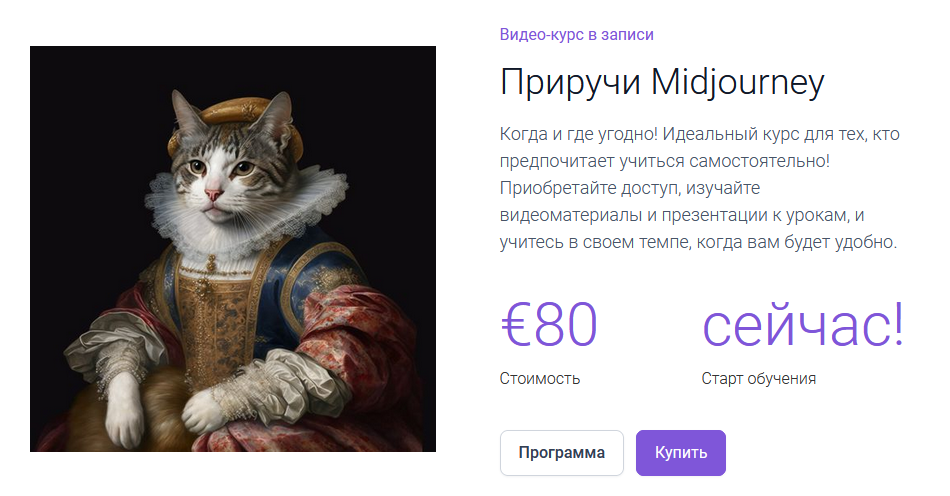Screen dimensions: 950x496
Task: Click the Старт обучения caption
Action: [x=758, y=379]
